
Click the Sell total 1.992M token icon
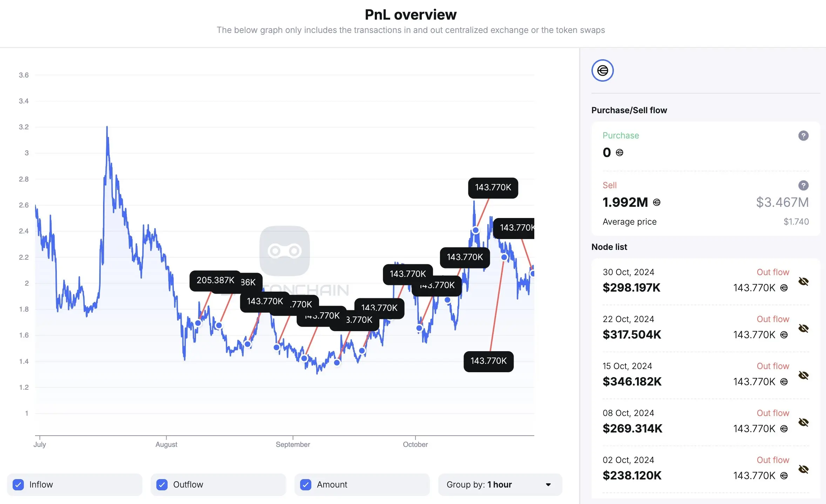657,202
